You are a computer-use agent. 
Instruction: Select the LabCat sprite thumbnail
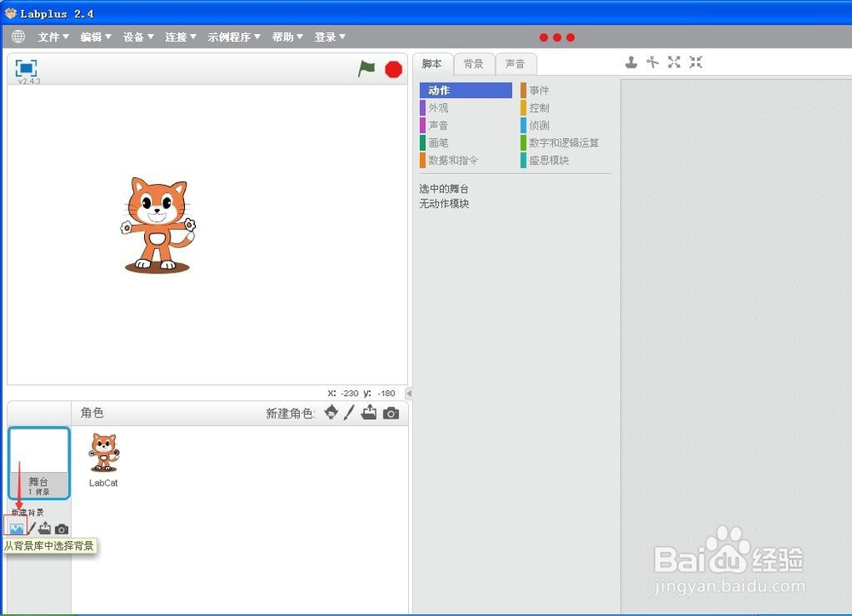(x=103, y=459)
